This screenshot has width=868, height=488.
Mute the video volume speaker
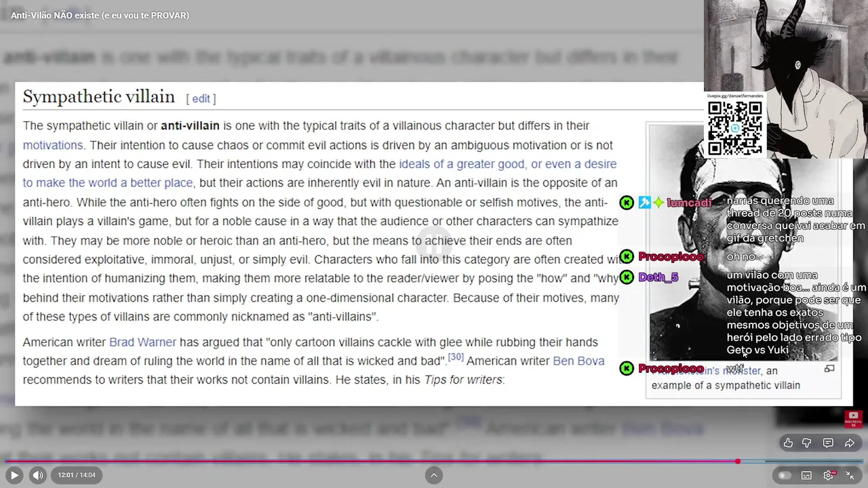38,475
